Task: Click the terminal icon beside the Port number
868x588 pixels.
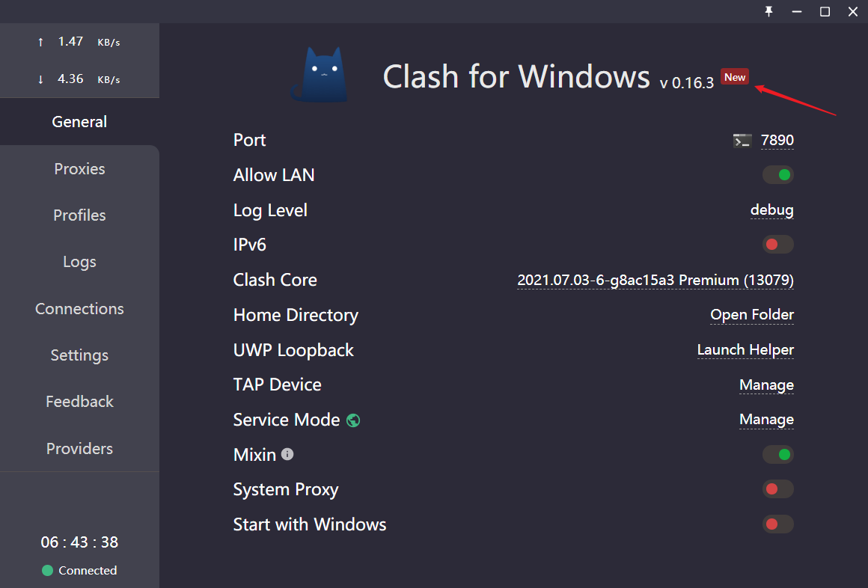Action: tap(742, 141)
